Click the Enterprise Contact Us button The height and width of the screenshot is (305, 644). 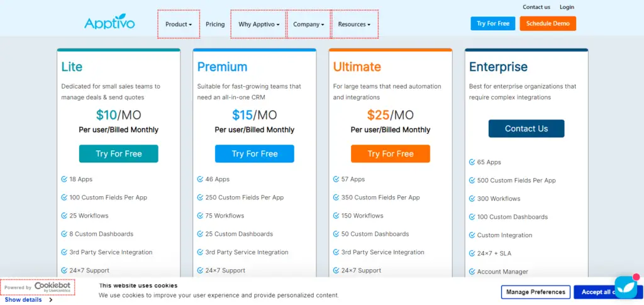[x=526, y=128]
